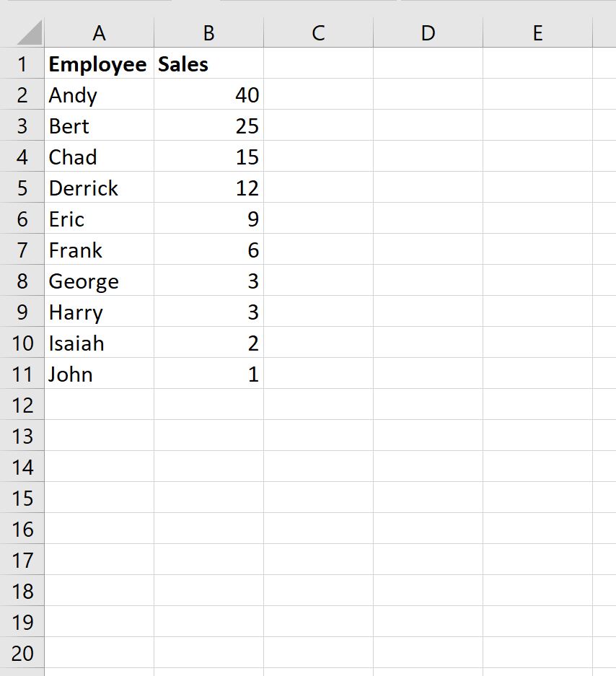The height and width of the screenshot is (676, 616).
Task: Select the cell containing Derrick
Action: point(99,188)
